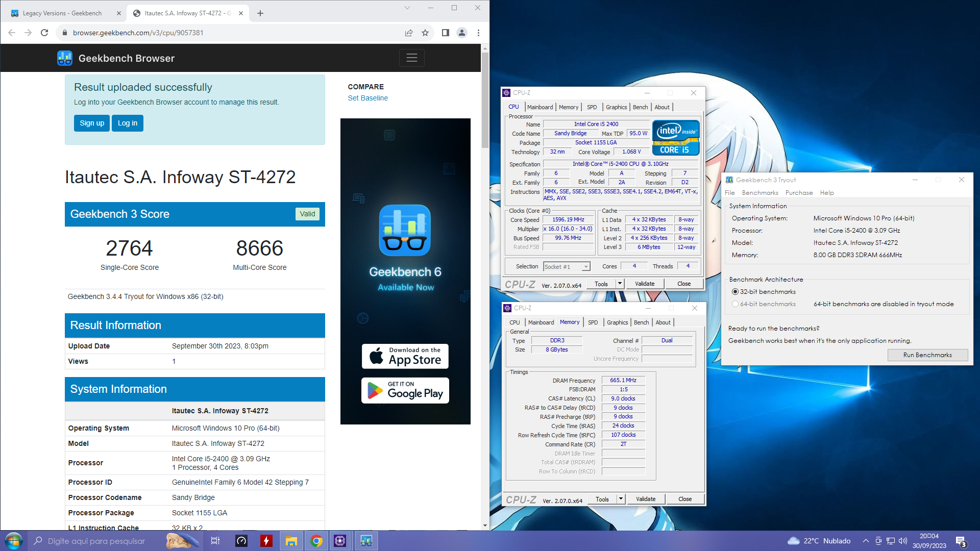
Task: Click the share page icon in address bar
Action: click(x=409, y=33)
